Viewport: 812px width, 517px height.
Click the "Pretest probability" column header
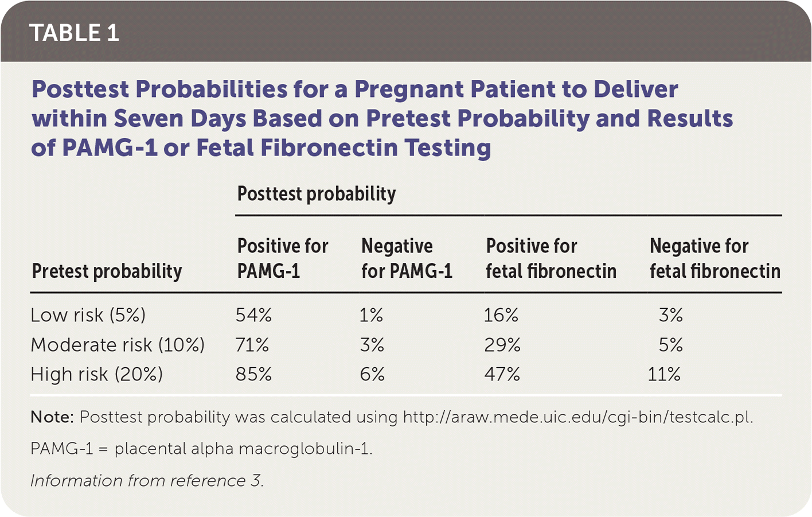click(x=107, y=271)
